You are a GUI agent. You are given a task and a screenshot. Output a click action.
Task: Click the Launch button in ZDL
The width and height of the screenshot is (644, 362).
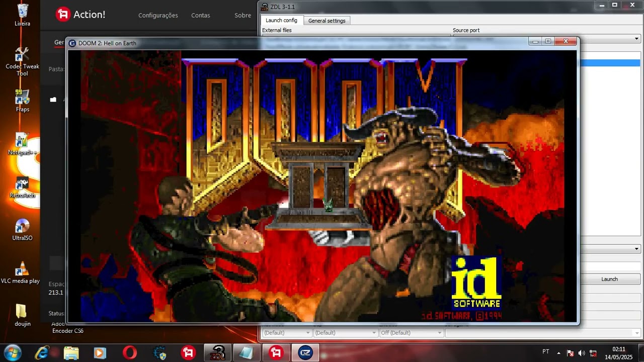click(x=609, y=279)
